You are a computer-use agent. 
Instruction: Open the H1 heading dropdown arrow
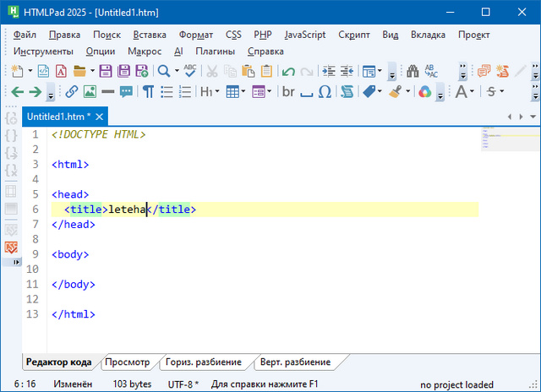pos(217,91)
